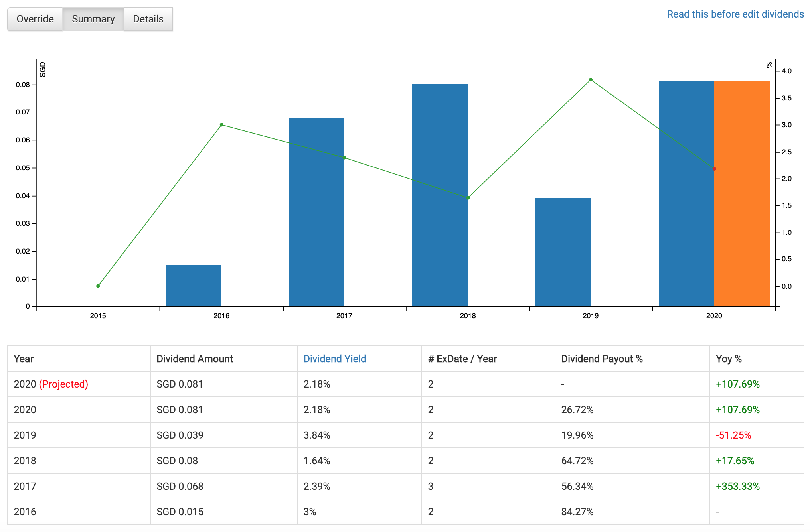This screenshot has width=810, height=532.
Task: Click the Dividend Payout % column header
Action: (x=601, y=359)
